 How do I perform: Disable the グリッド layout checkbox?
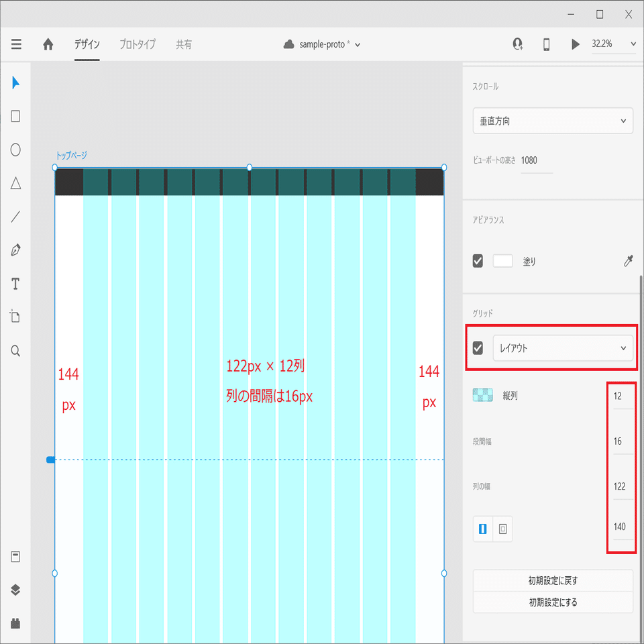478,347
